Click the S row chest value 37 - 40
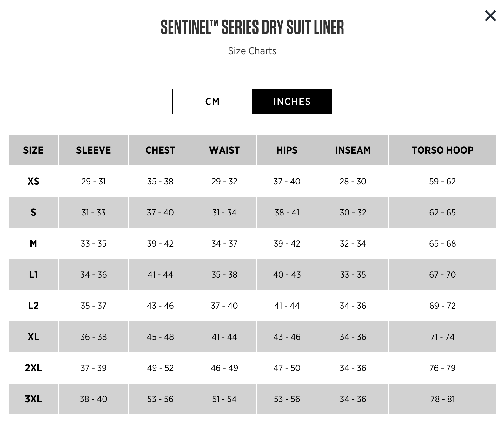 [160, 212]
